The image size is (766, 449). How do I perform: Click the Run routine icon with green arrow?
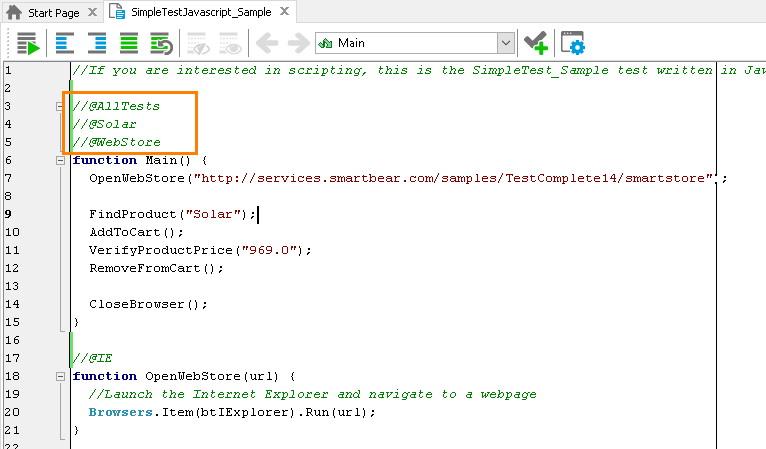click(x=27, y=43)
